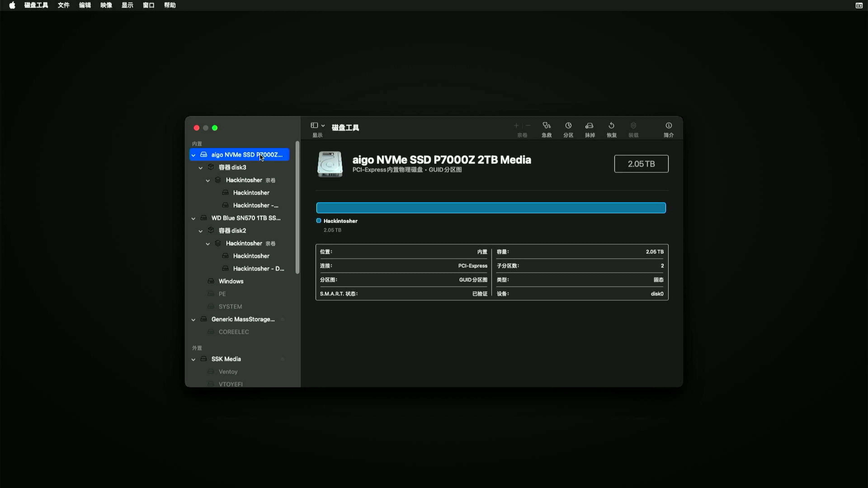
Task: Select the 容器 disk2 container
Action: click(x=239, y=231)
